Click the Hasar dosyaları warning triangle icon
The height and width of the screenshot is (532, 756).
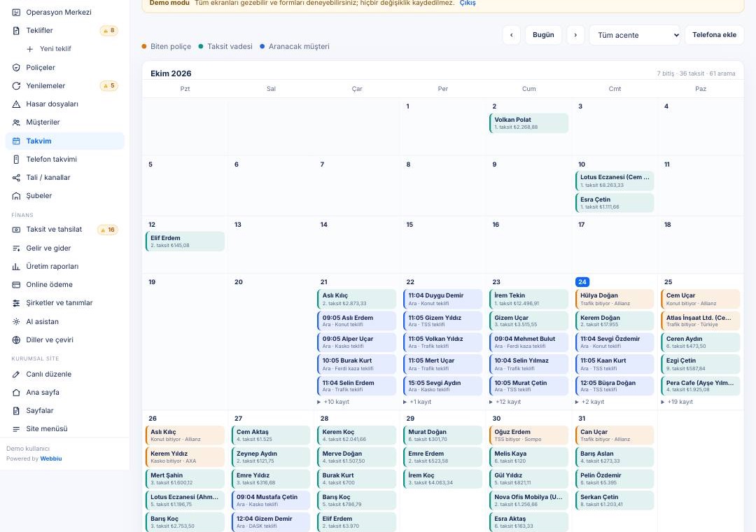(x=16, y=104)
